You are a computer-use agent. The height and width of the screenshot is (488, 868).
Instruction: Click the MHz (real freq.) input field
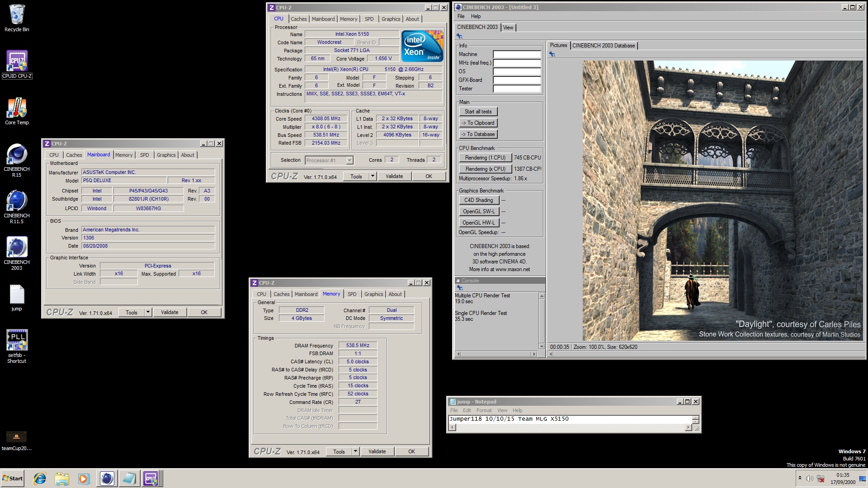[x=517, y=63]
